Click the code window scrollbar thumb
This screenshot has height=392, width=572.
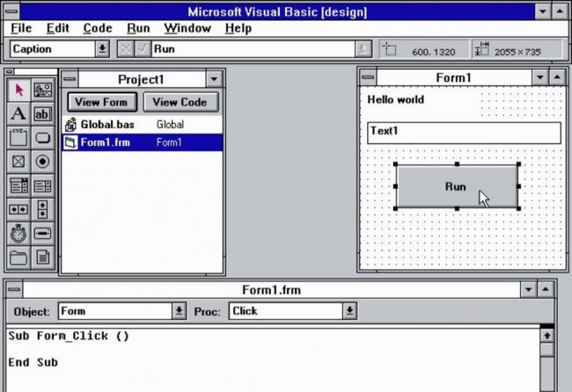[546, 350]
